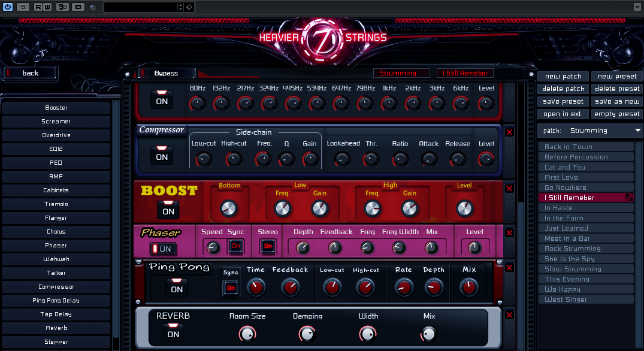Open the top-right host menu arrow
This screenshot has width=644, height=351.
pyautogui.click(x=637, y=7)
